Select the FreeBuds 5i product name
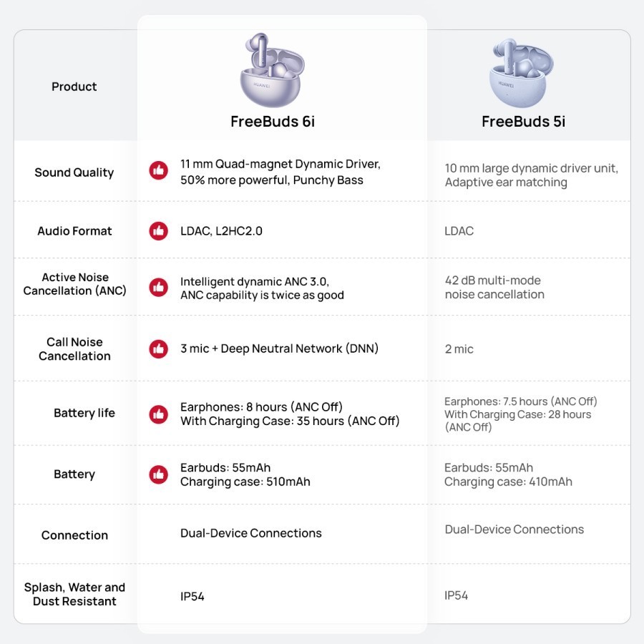Screen dimensions: 644x644 [x=523, y=122]
